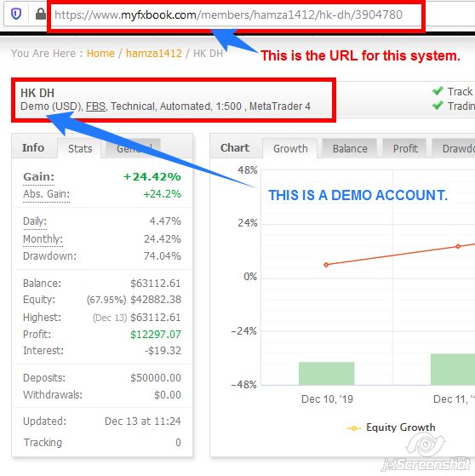475x476 pixels.
Task: Click the Tracking count 0
Action: [178, 442]
